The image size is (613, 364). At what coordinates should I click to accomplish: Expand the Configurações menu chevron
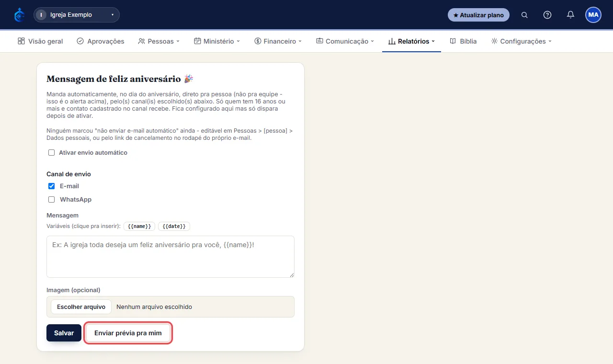click(550, 41)
